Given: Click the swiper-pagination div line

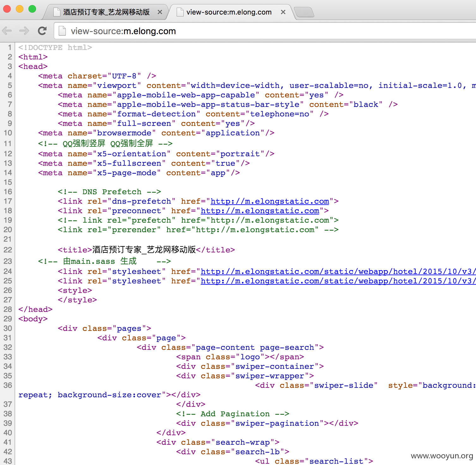Looking at the screenshot, I should [x=267, y=423].
